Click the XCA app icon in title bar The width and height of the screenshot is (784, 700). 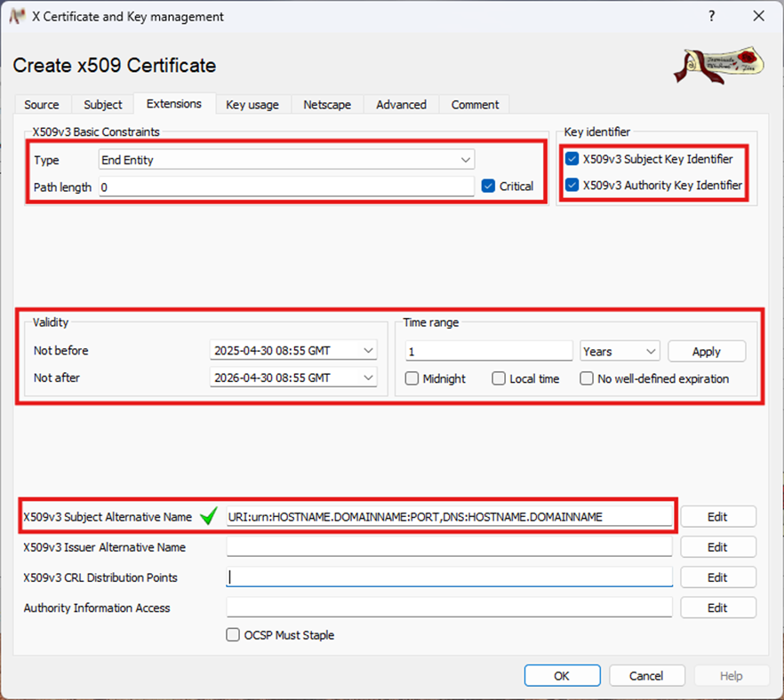(x=16, y=16)
